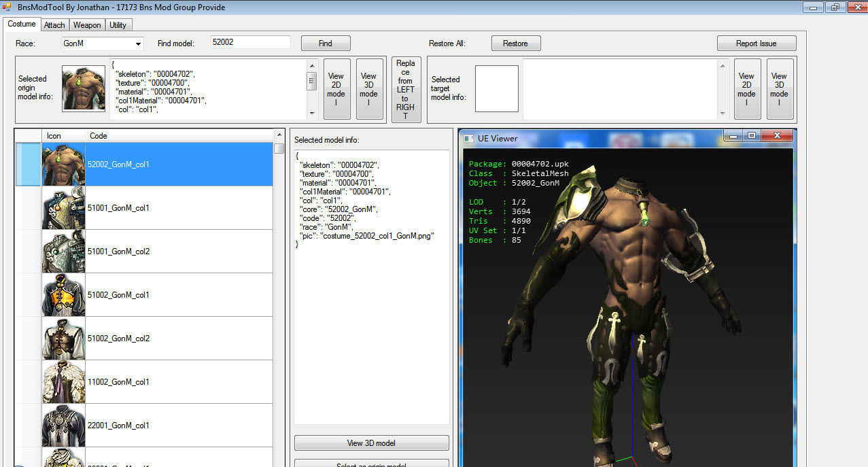This screenshot has width=868, height=467.
Task: Click the 52002_GonM_col1 code text
Action: click(118, 165)
